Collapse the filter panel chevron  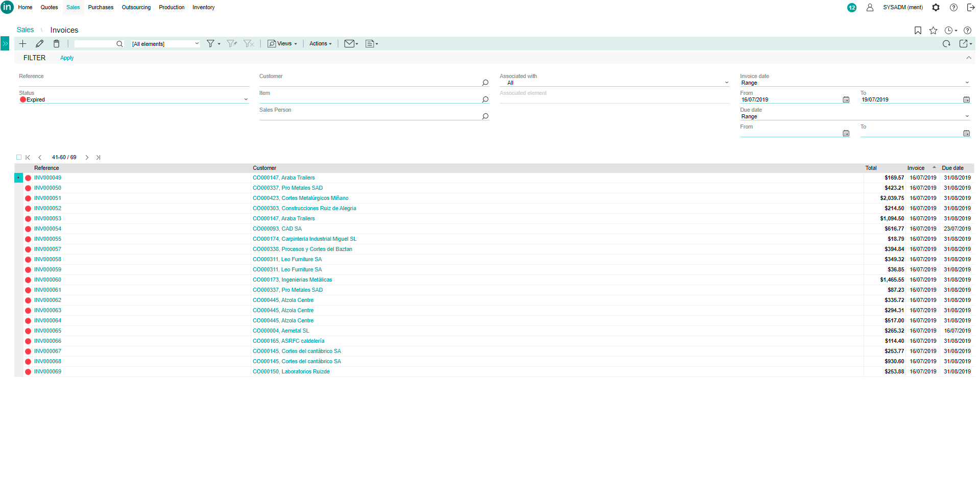click(x=968, y=58)
